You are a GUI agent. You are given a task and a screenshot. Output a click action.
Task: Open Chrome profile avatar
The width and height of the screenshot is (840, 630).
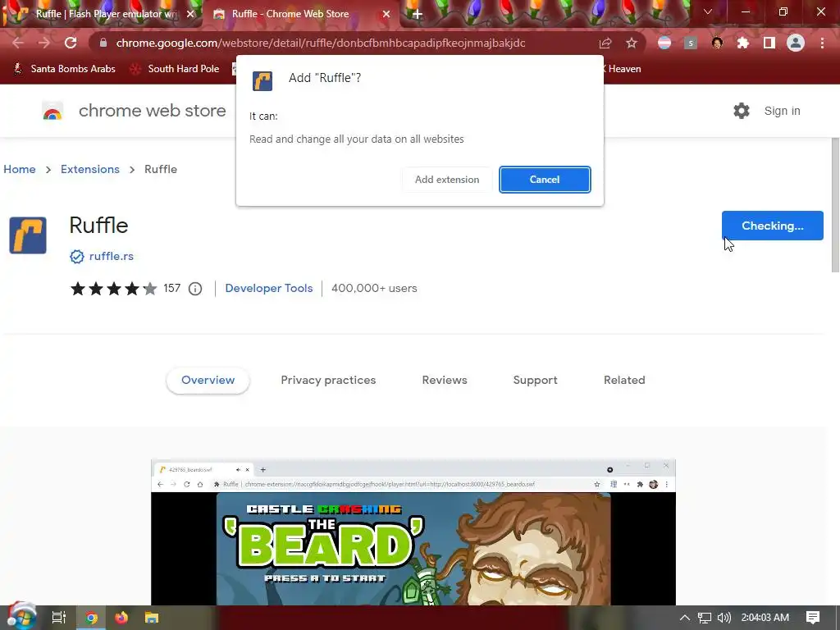coord(796,43)
